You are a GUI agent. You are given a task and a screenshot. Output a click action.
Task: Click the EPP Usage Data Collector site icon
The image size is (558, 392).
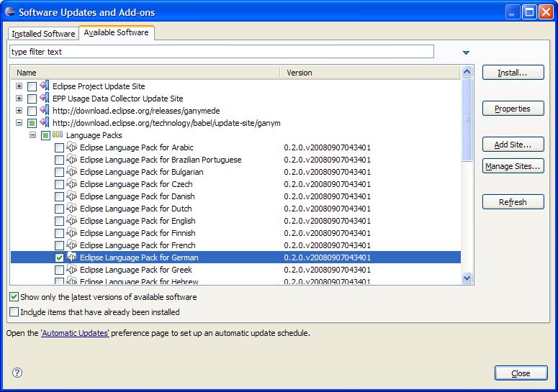pos(45,98)
